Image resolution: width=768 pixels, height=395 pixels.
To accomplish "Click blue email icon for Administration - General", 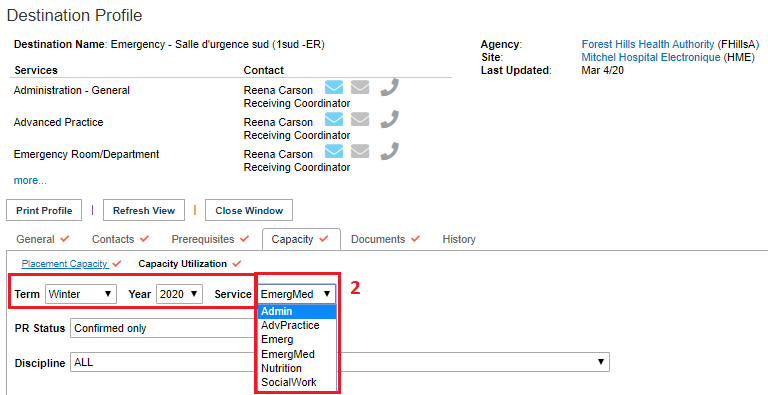I will [x=334, y=88].
